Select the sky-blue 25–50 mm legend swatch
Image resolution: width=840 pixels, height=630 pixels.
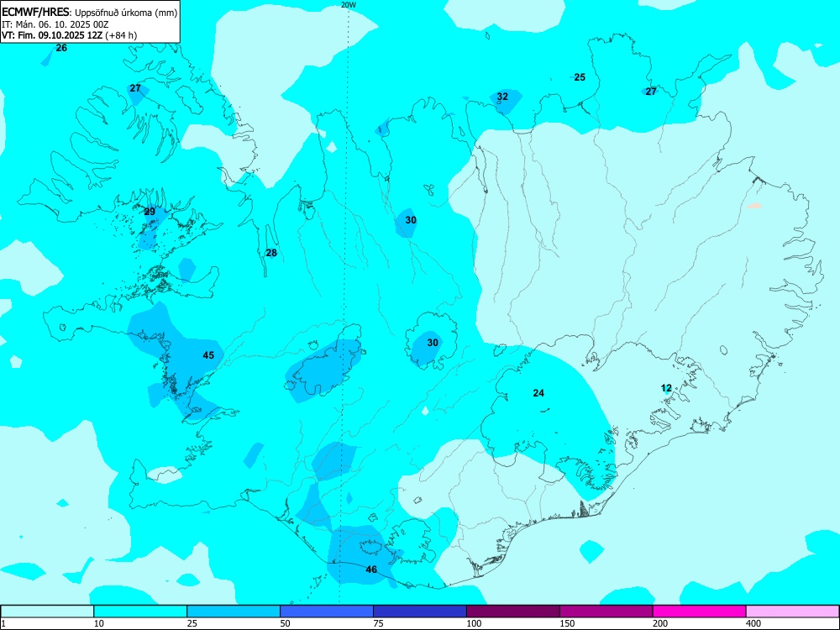point(234,612)
